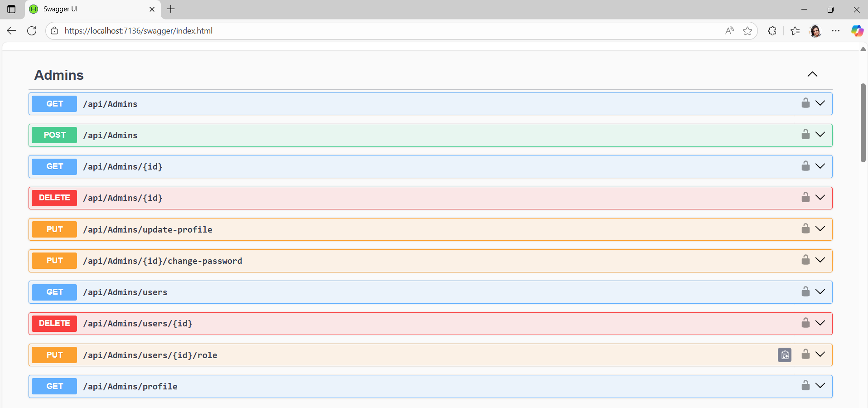Click authorization lock on POST /api/Admins
Viewport: 868px width, 408px height.
point(805,135)
